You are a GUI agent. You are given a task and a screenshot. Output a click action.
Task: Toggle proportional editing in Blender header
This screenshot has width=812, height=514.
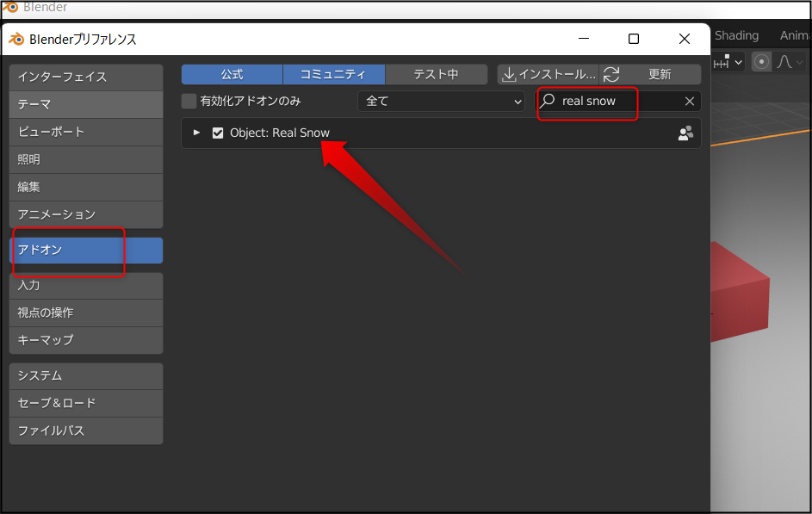point(761,62)
